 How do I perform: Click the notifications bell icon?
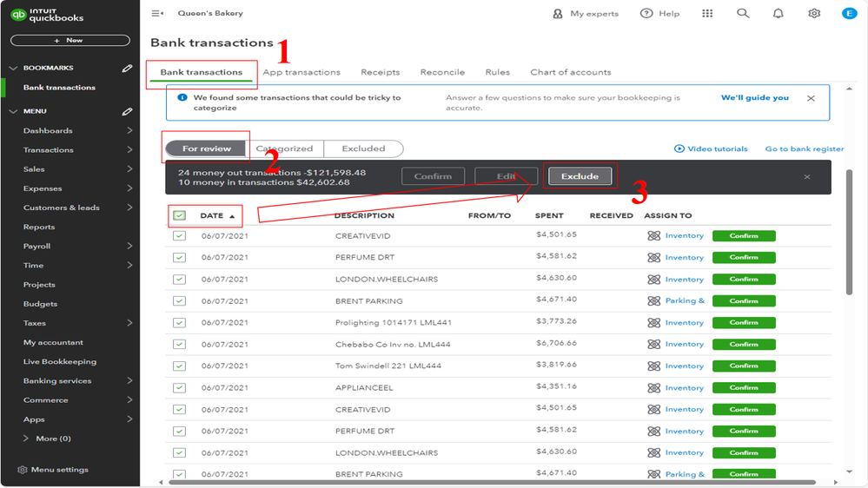(778, 14)
